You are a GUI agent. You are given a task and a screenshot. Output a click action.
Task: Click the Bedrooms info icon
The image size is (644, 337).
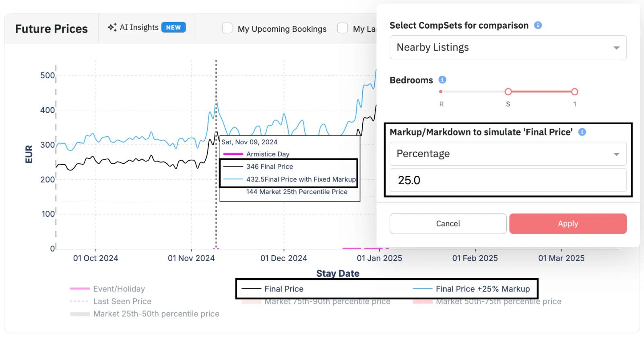click(x=442, y=80)
